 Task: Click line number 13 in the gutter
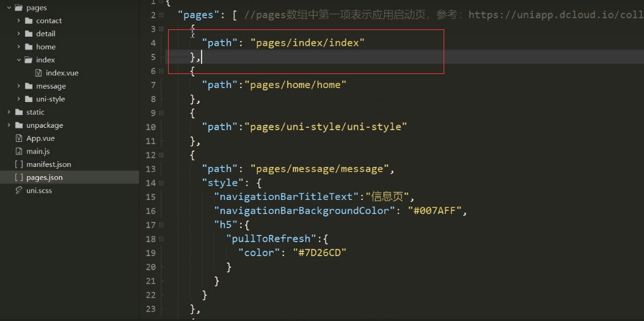point(151,169)
